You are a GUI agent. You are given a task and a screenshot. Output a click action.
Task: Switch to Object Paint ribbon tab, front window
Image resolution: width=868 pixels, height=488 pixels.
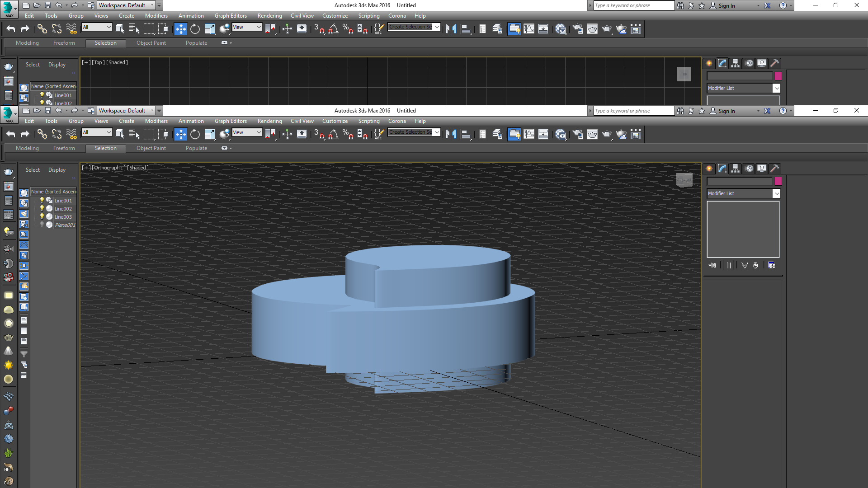click(x=151, y=148)
